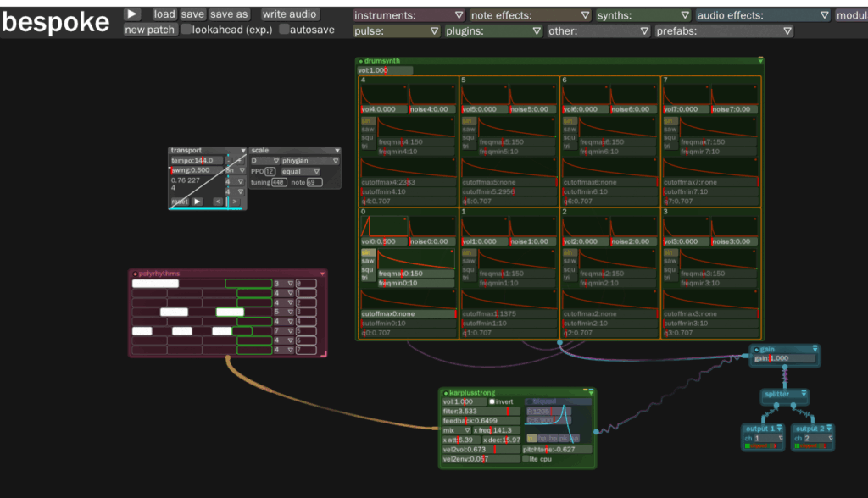868x498 pixels.
Task: Click the note 69 input field in scale
Action: click(314, 182)
